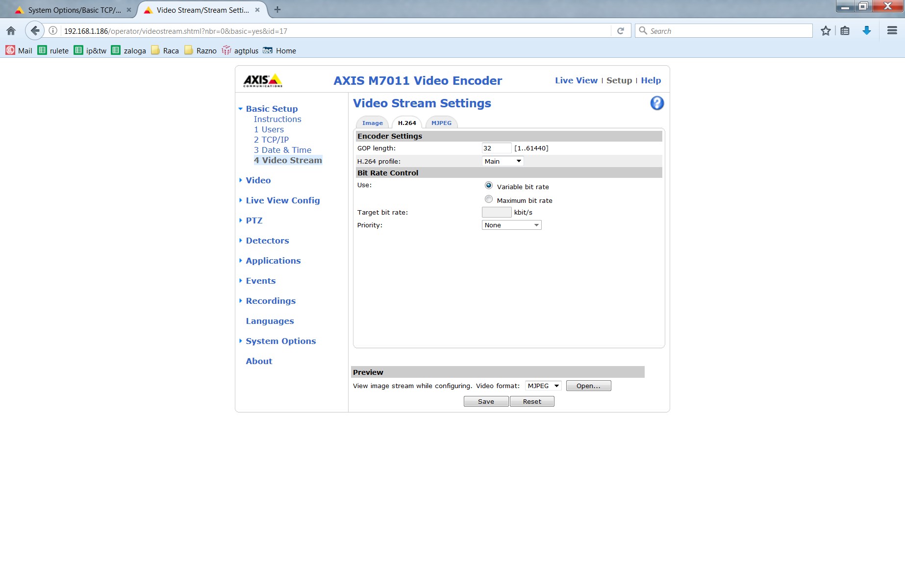Close the Video Stream/Stream Settings tab
Image resolution: width=905 pixels, height=588 pixels.
pos(257,10)
